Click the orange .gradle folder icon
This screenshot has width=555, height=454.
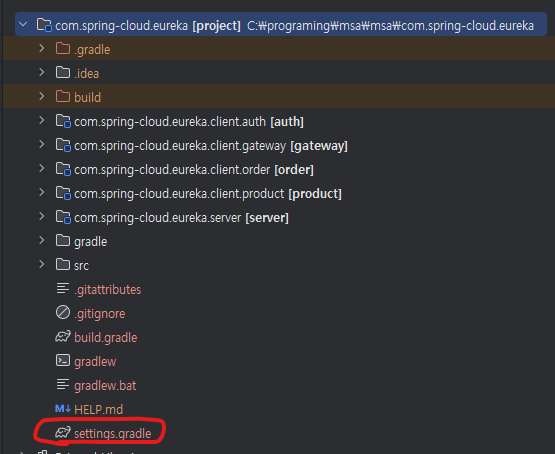[x=63, y=48]
